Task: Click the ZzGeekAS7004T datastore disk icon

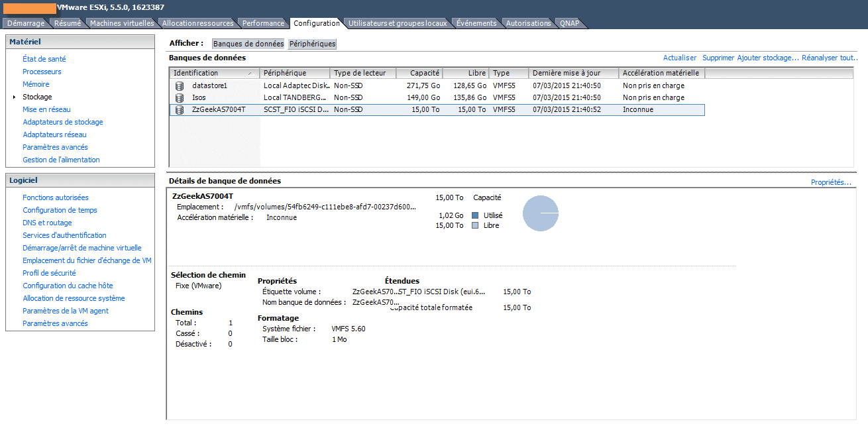Action: tap(180, 109)
